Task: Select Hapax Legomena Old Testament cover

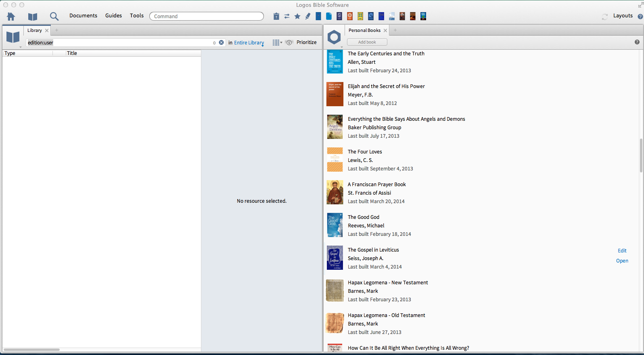Action: (335, 323)
